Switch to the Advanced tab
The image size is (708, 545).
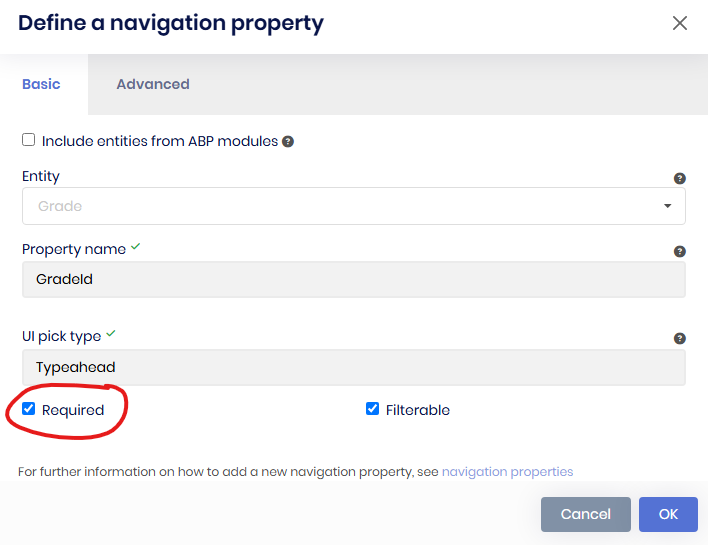153,84
